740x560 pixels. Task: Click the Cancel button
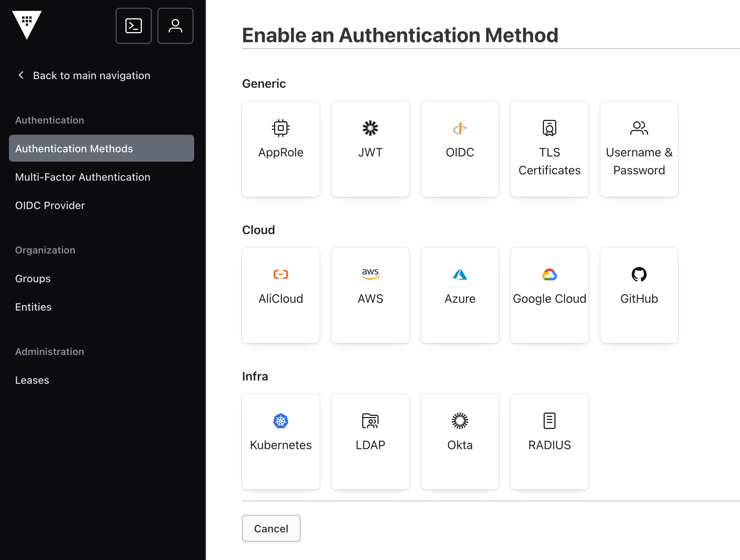point(271,528)
